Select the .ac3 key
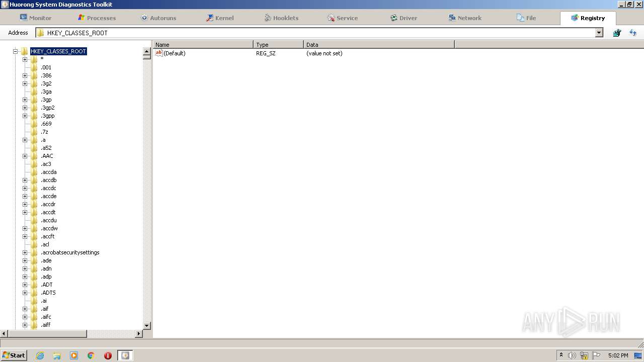This screenshot has height=362, width=644. pyautogui.click(x=46, y=164)
